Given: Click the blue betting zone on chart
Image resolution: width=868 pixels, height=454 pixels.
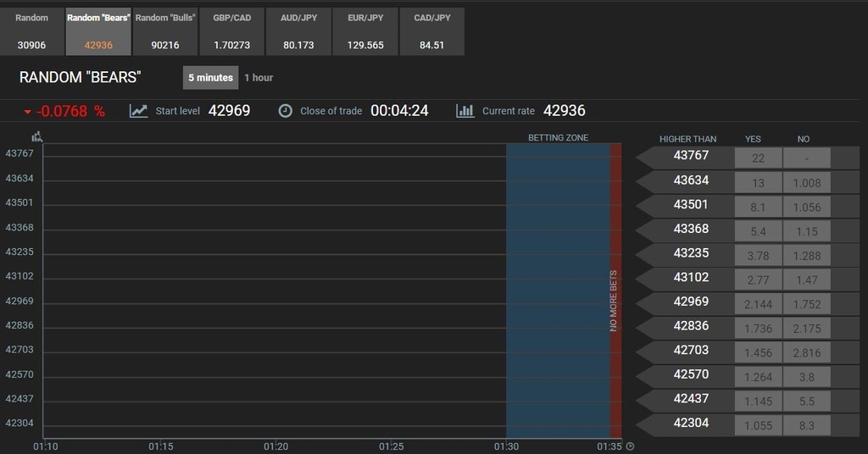Looking at the screenshot, I should [558, 291].
